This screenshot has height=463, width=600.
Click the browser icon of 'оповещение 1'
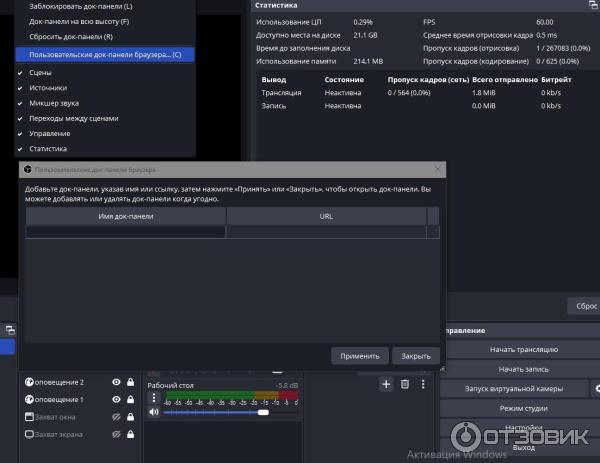click(29, 399)
